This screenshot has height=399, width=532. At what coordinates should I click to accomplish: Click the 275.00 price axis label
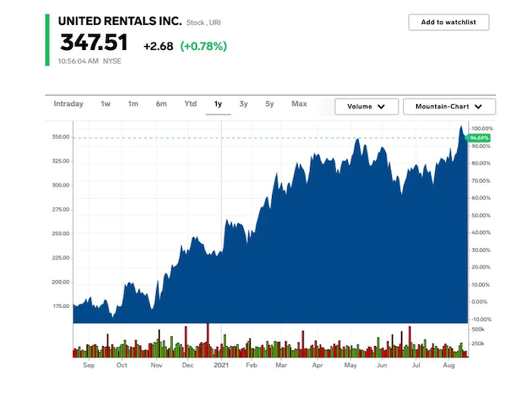(61, 209)
